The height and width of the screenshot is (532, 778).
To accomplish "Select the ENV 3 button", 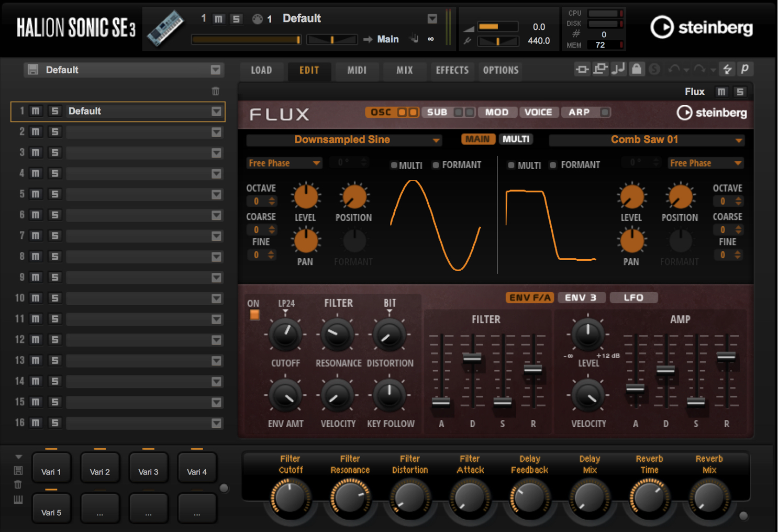I will [x=581, y=297].
